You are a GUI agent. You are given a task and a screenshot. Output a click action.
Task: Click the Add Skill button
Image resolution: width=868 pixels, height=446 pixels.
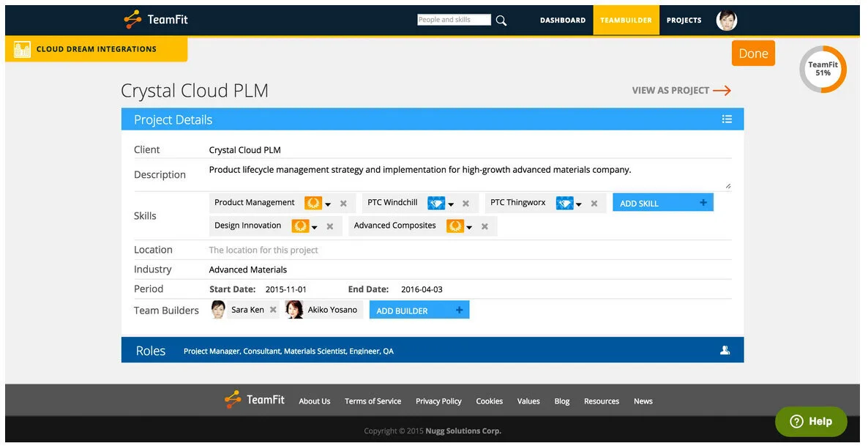662,203
